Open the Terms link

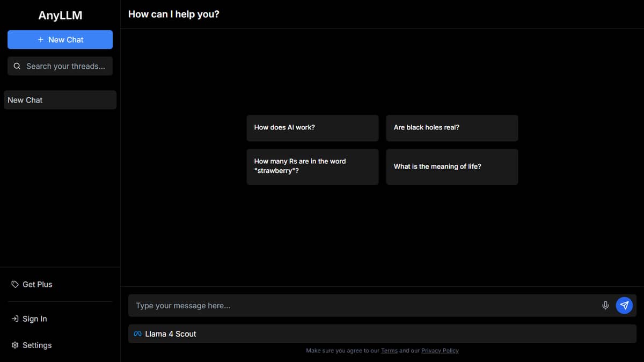[x=389, y=351]
